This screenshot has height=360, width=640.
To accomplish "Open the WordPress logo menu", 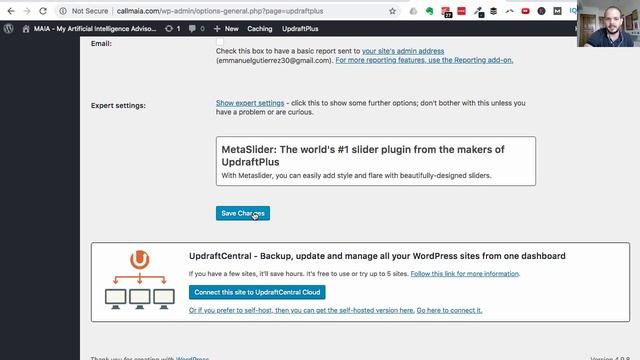I will [x=9, y=29].
